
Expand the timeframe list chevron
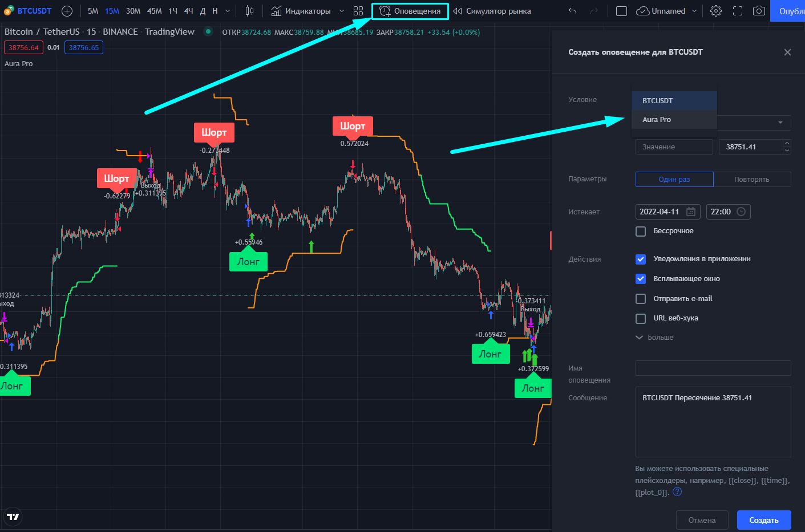tap(228, 11)
